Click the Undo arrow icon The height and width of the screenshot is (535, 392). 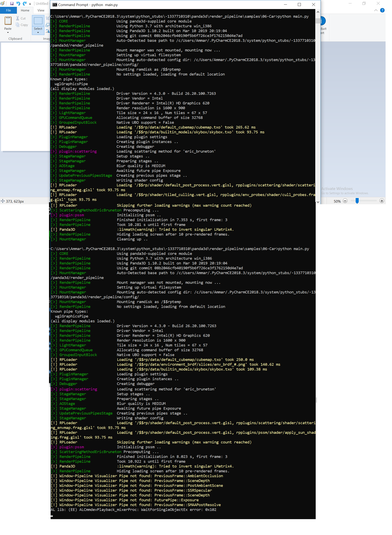[x=18, y=4]
